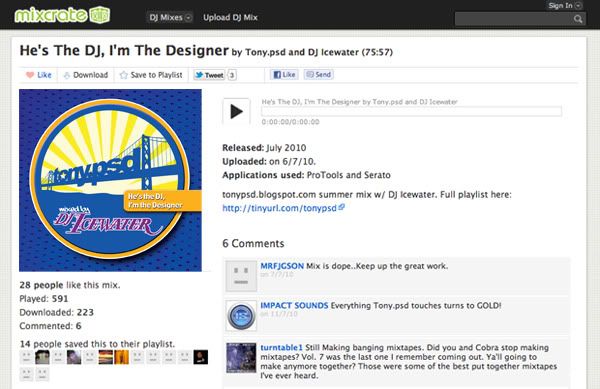Click the Facebook Send button
This screenshot has height=389, width=600.
coord(319,75)
